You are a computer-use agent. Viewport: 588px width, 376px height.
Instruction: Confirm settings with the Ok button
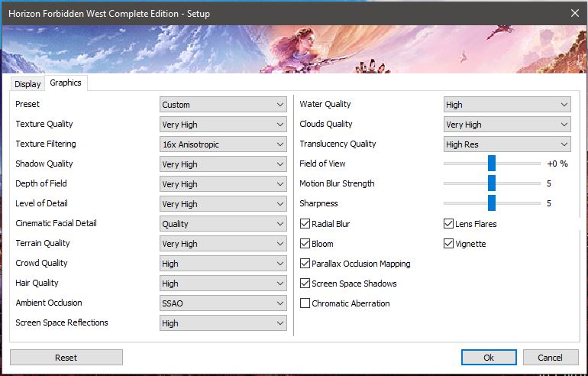[x=489, y=358]
